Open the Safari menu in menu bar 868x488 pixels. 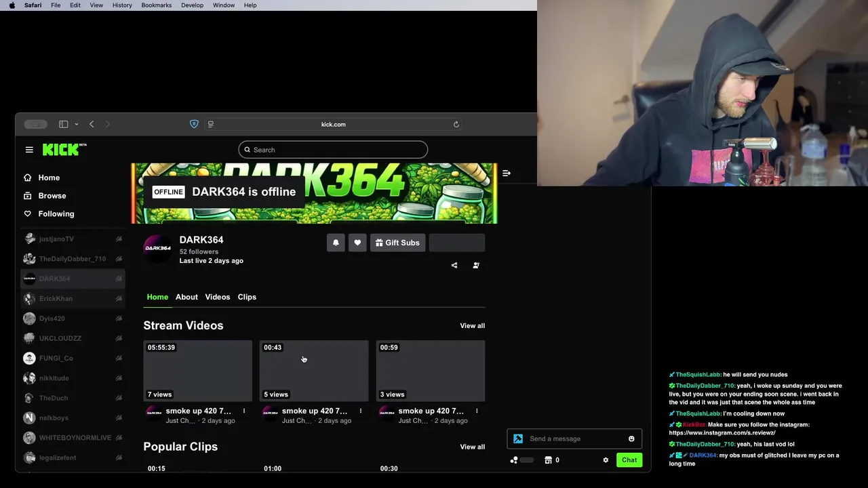[x=33, y=5]
